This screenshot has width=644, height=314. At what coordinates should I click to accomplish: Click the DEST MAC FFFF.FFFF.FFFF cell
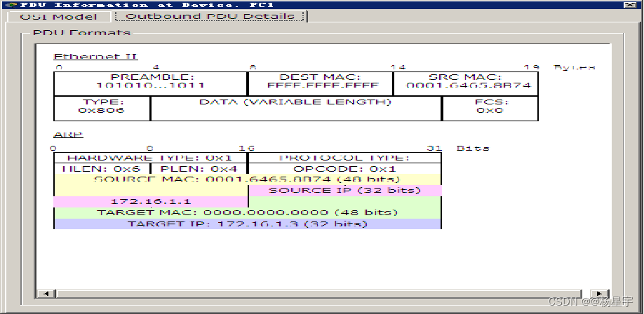(x=321, y=83)
